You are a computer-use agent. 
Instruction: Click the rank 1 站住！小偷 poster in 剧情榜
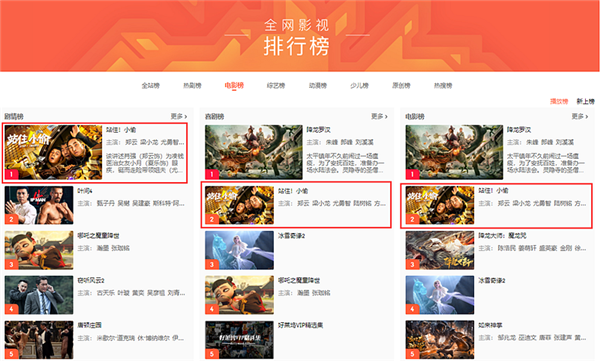[x=54, y=152]
